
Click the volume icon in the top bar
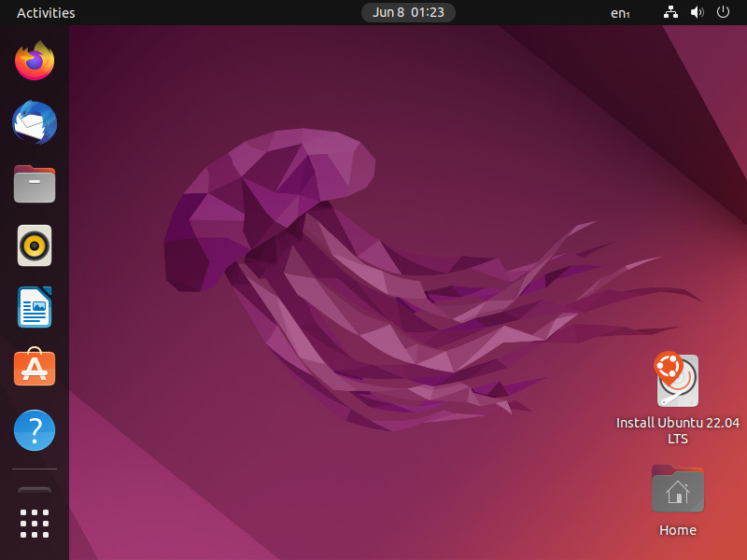click(x=697, y=12)
